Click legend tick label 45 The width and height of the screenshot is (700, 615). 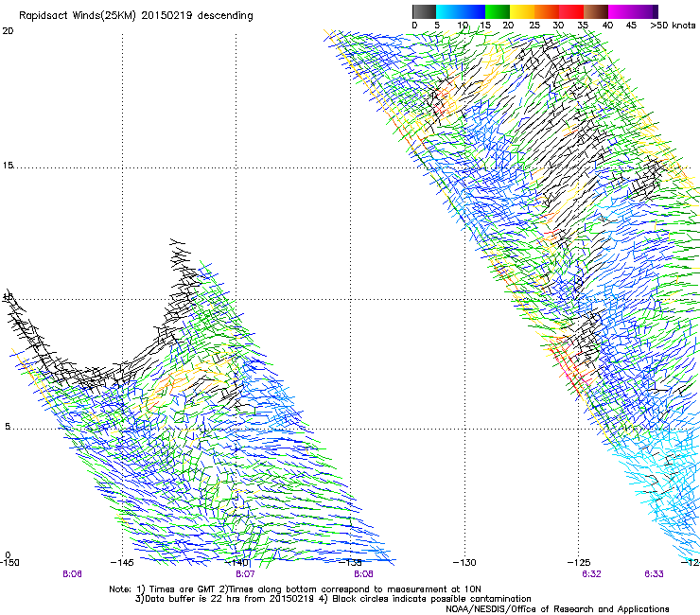(631, 25)
